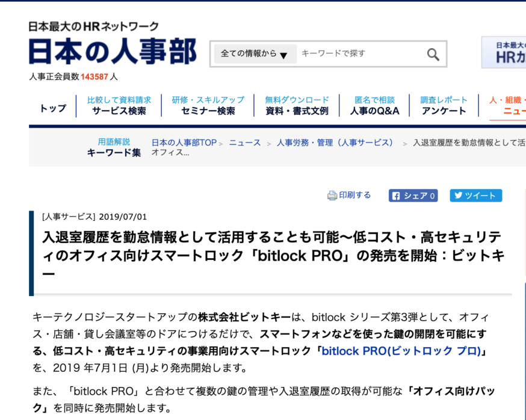Click the search magnifying glass icon
Screen dimensions: 526x420
pyautogui.click(x=433, y=54)
